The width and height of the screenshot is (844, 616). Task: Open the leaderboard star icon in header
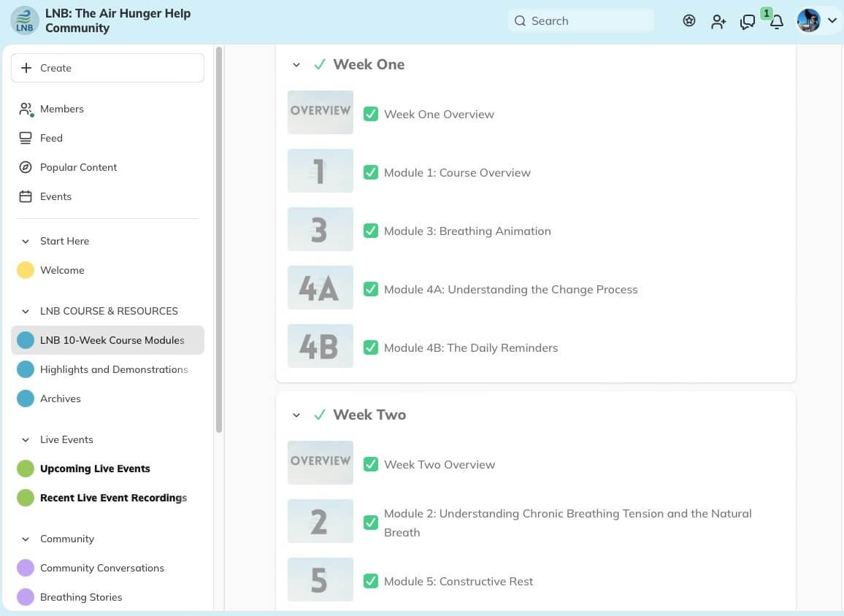(689, 20)
